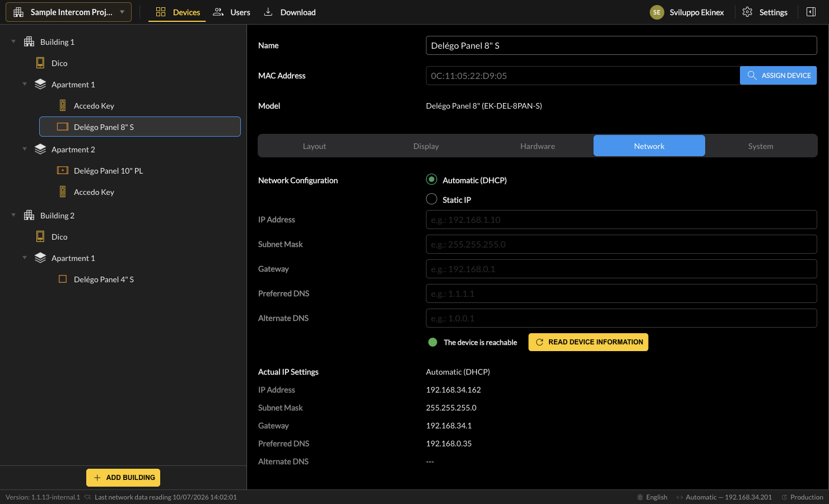The width and height of the screenshot is (829, 504).
Task: Select the Automatic (DHCP) radio button
Action: pos(431,180)
